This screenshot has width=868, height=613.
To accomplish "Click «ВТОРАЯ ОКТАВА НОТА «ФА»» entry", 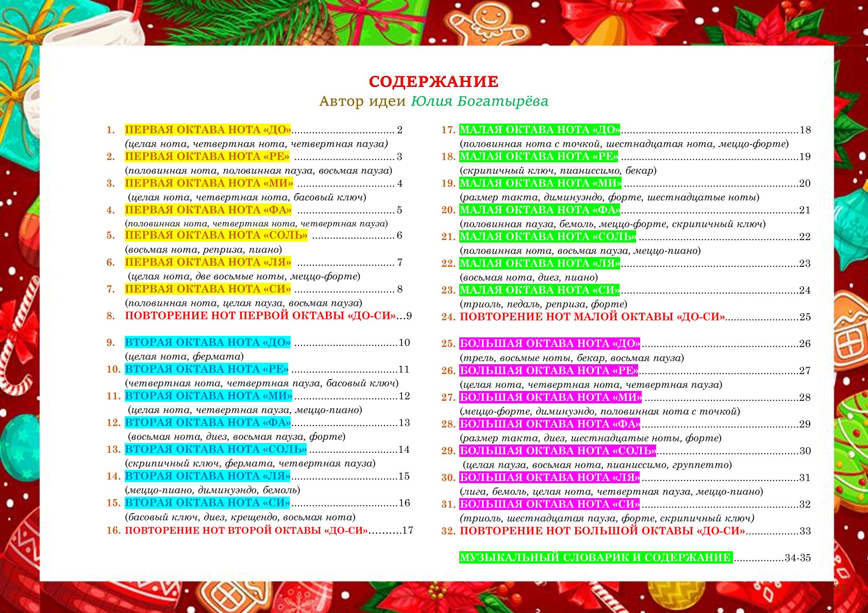I will tap(208, 423).
